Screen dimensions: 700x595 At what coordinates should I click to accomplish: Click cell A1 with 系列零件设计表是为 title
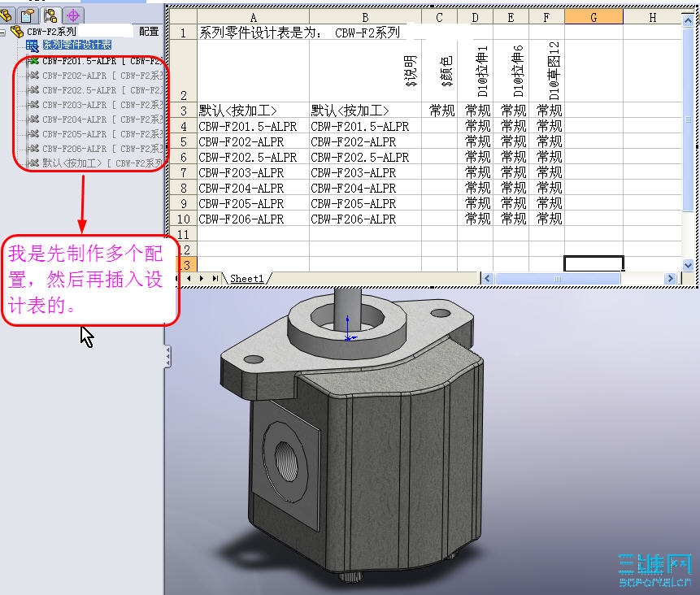253,33
